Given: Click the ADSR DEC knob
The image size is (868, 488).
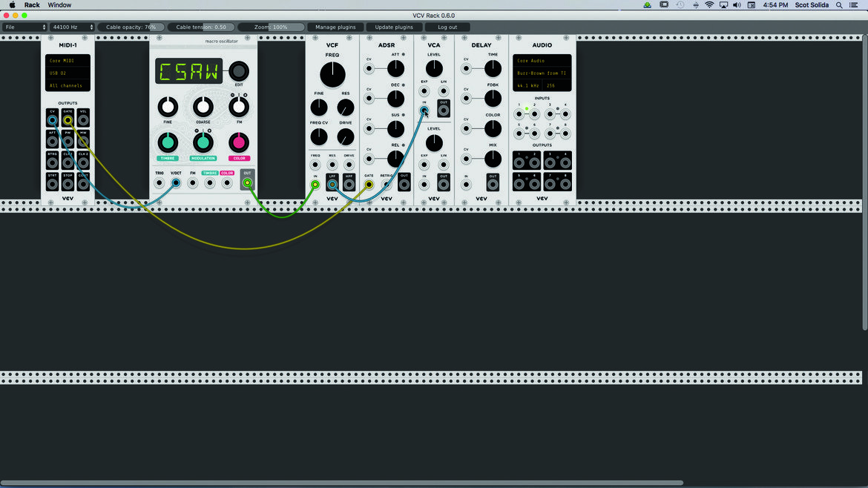Looking at the screenshot, I should coord(395,99).
